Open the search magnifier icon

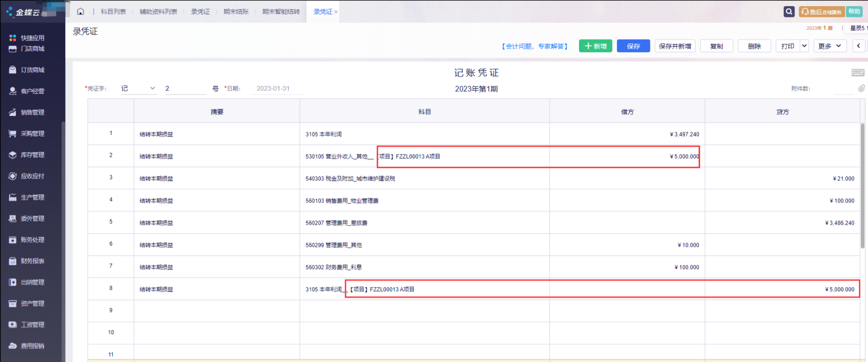[789, 11]
